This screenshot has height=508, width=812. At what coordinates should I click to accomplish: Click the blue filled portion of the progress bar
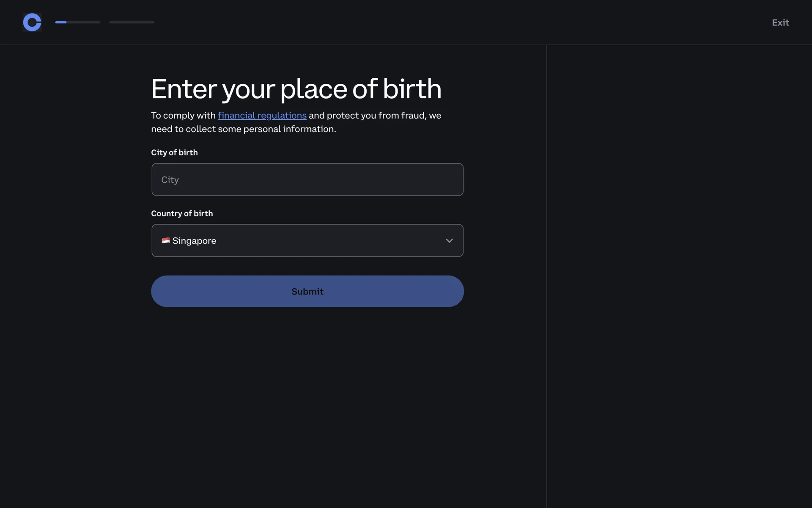(61, 22)
